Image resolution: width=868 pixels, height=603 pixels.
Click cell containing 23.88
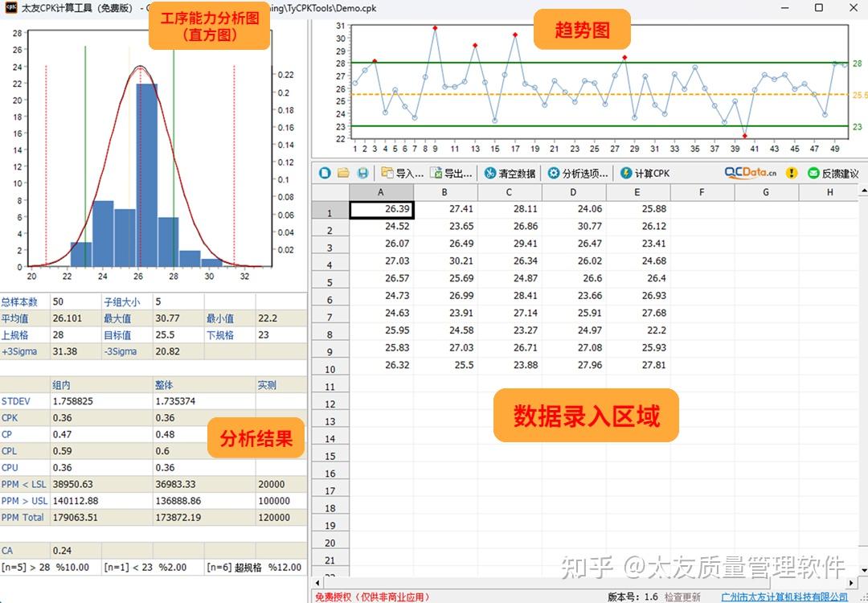pyautogui.click(x=510, y=366)
